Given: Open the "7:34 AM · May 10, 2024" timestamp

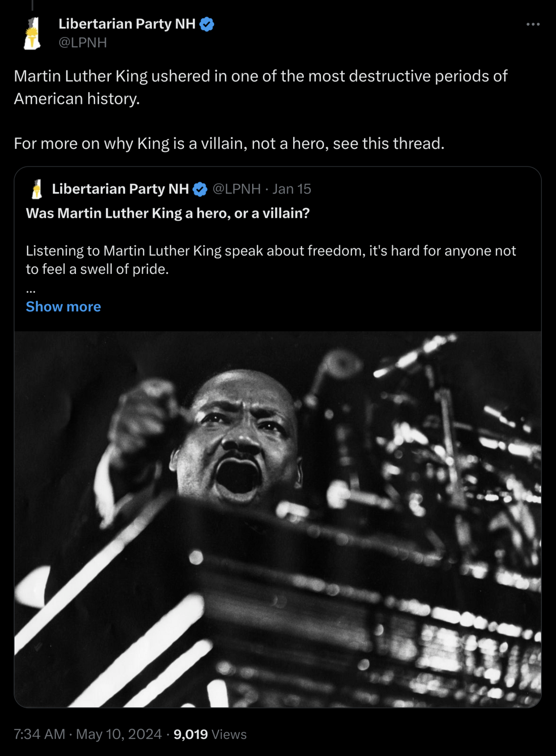Looking at the screenshot, I should 88,734.
